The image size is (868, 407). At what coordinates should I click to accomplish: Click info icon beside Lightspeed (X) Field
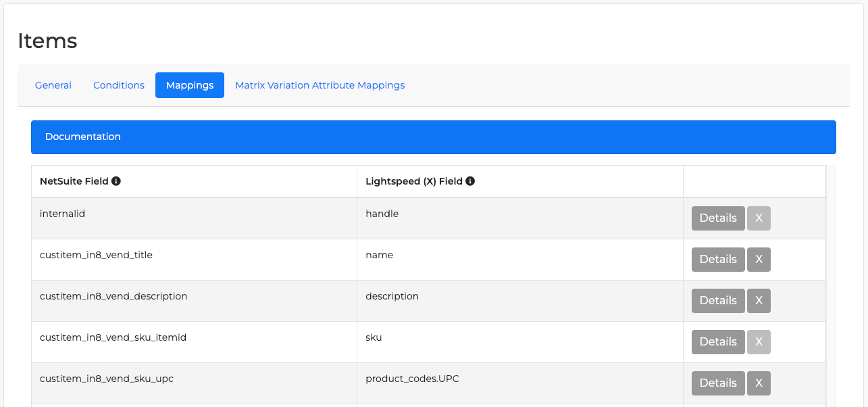tap(470, 181)
